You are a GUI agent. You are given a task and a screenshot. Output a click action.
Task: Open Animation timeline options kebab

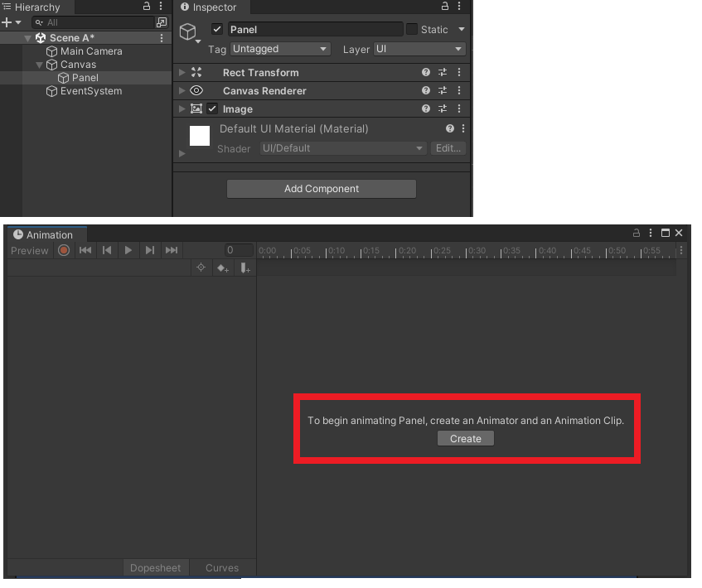point(681,251)
